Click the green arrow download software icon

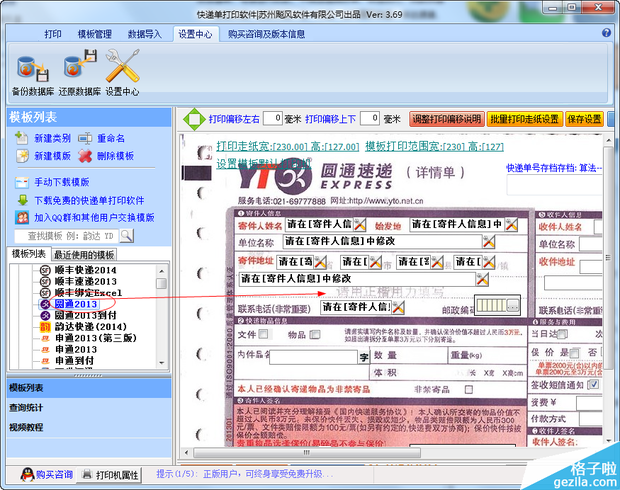click(x=23, y=200)
